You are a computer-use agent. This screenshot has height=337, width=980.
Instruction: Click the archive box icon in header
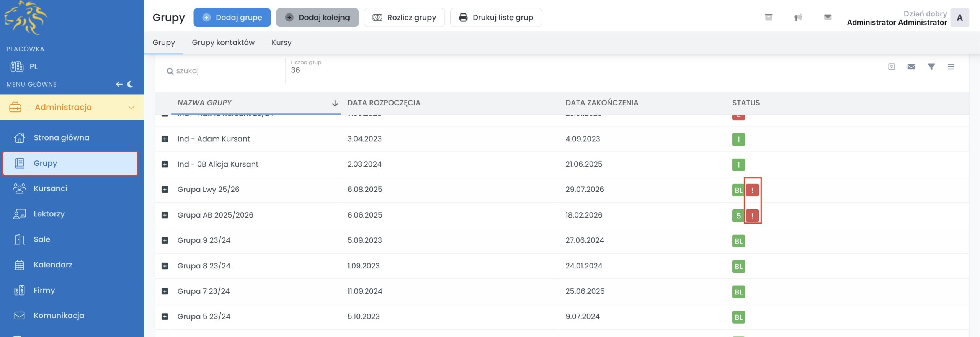pos(768,17)
